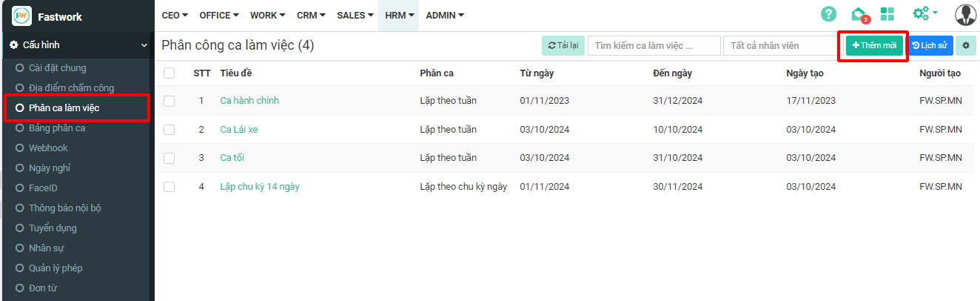The image size is (980, 301).
Task: Toggle the select-all header checkbox
Action: [x=170, y=73]
